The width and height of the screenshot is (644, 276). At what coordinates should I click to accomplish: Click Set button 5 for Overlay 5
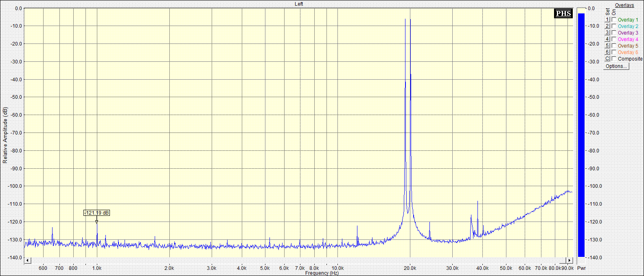(x=607, y=46)
